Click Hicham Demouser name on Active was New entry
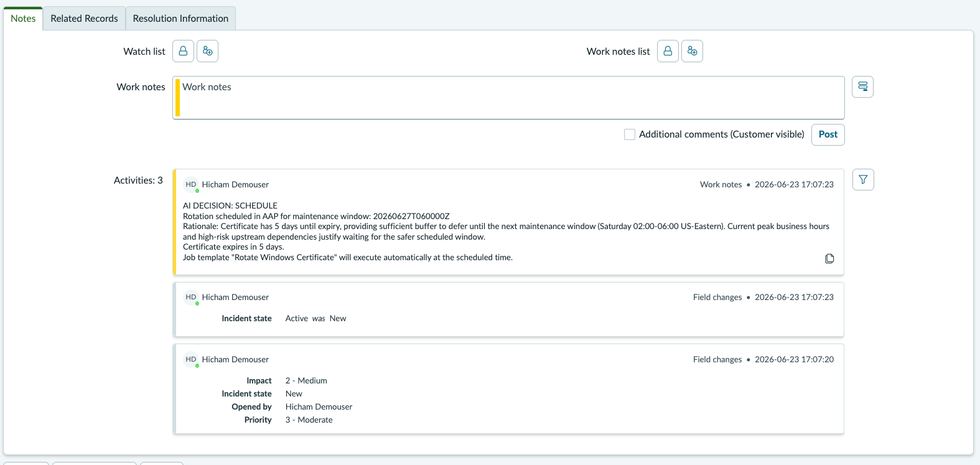The width and height of the screenshot is (980, 465). (x=235, y=297)
